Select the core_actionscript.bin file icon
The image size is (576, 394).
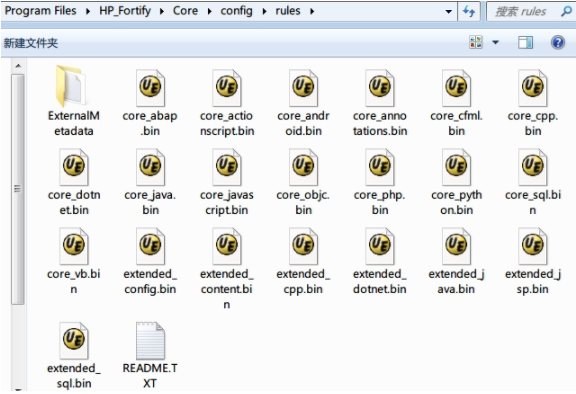(x=227, y=88)
